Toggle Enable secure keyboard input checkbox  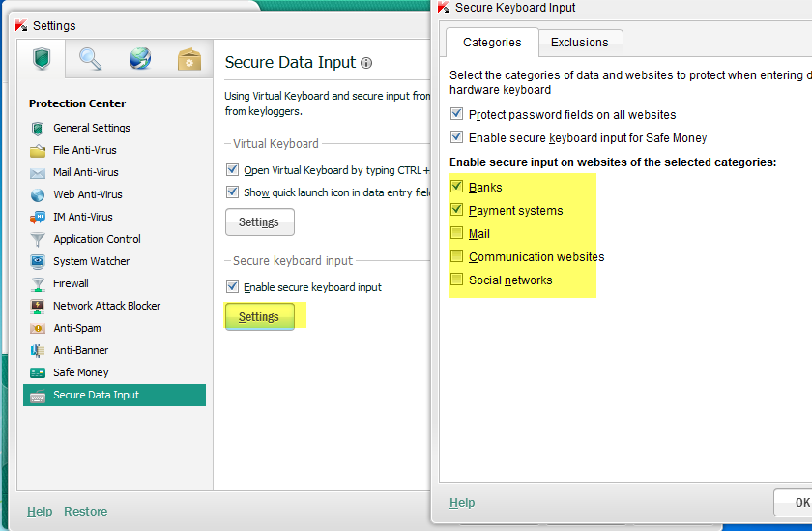tap(233, 286)
